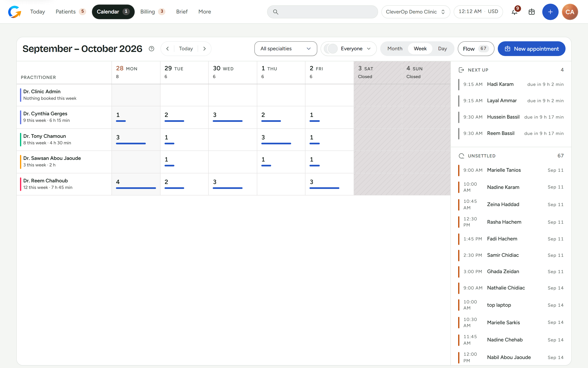Open Nabil Abou Jaoude unsettled entry
The image size is (588, 368).
[x=511, y=357]
